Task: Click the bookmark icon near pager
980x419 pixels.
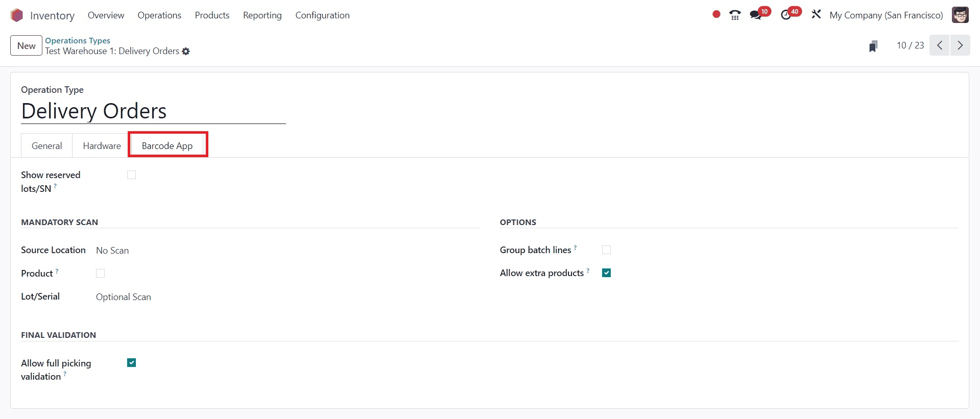Action: [x=873, y=46]
